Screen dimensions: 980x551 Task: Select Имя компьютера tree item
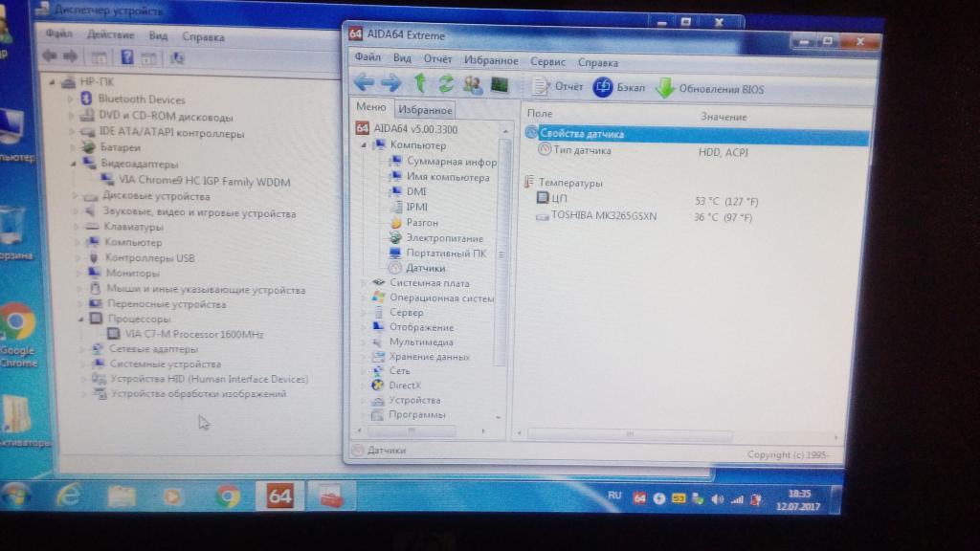pyautogui.click(x=448, y=177)
